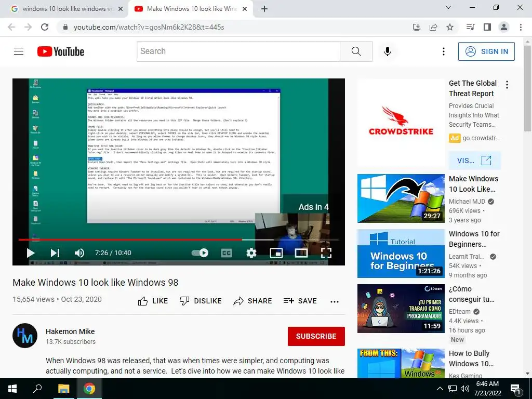Play the video
This screenshot has height=399, width=532.
[31, 253]
